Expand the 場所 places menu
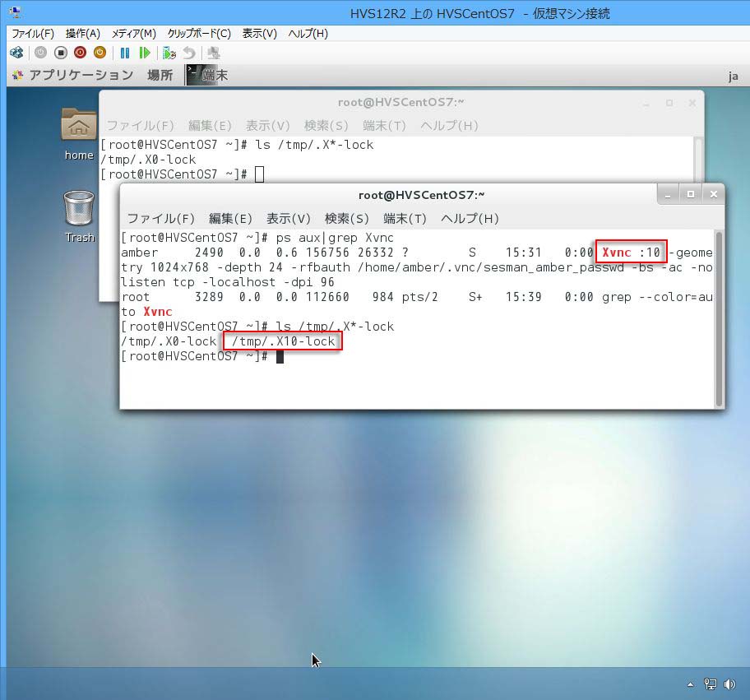This screenshot has width=750, height=700. point(160,75)
